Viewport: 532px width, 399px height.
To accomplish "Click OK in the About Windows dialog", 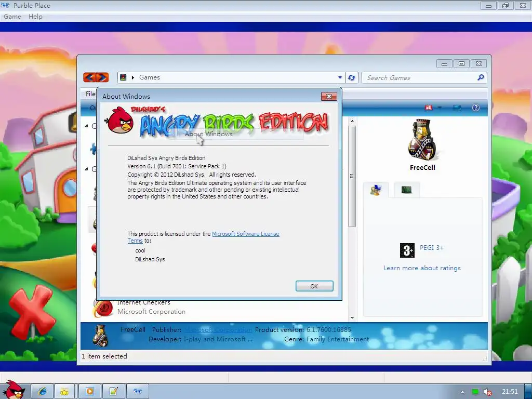I will pyautogui.click(x=314, y=286).
